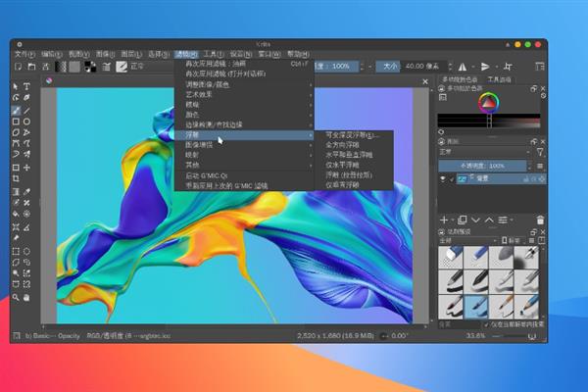Viewport: 588px width, 392px height.
Task: Select the Ellipse shape tool
Action: coord(26,122)
